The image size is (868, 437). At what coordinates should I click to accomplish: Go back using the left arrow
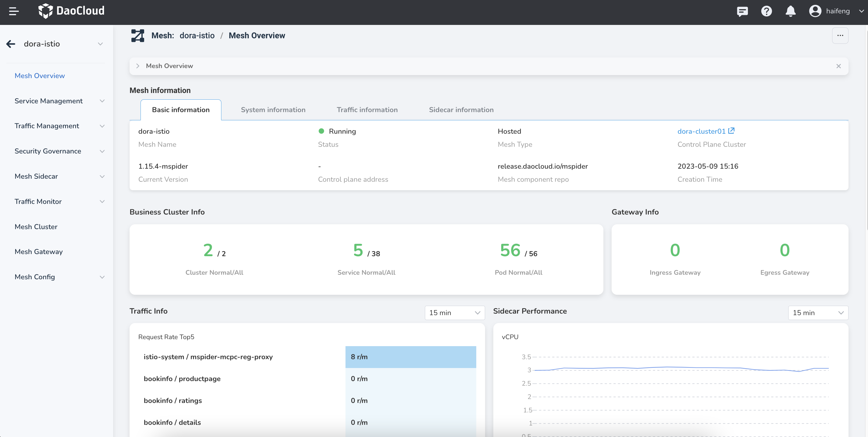11,44
